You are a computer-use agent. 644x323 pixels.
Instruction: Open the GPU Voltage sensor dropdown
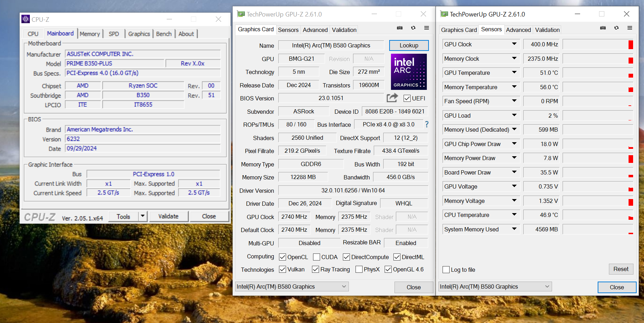pos(514,186)
